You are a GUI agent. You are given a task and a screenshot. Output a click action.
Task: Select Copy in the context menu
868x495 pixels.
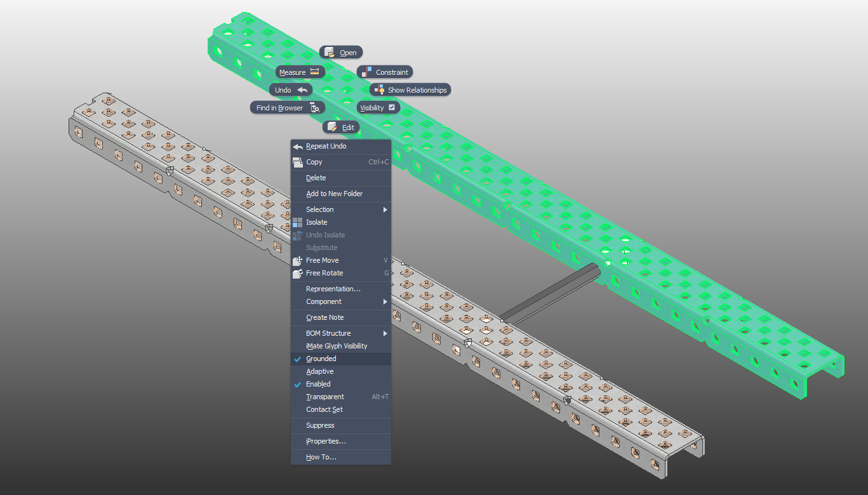click(x=341, y=162)
